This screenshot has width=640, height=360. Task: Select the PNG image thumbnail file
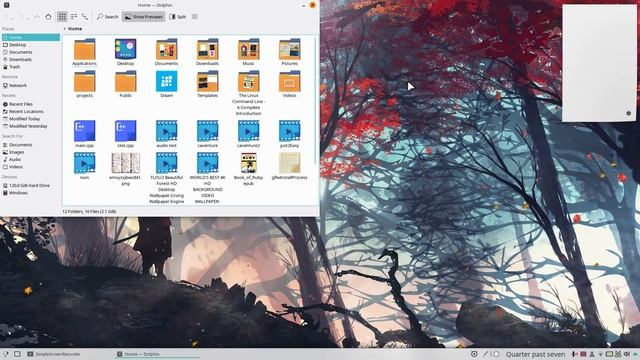[x=125, y=163]
